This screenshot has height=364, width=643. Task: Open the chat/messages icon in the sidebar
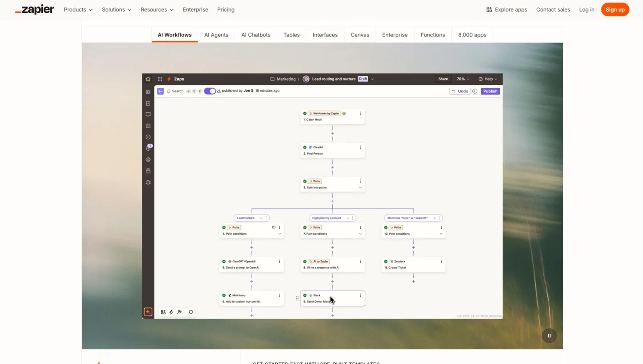coord(148,114)
